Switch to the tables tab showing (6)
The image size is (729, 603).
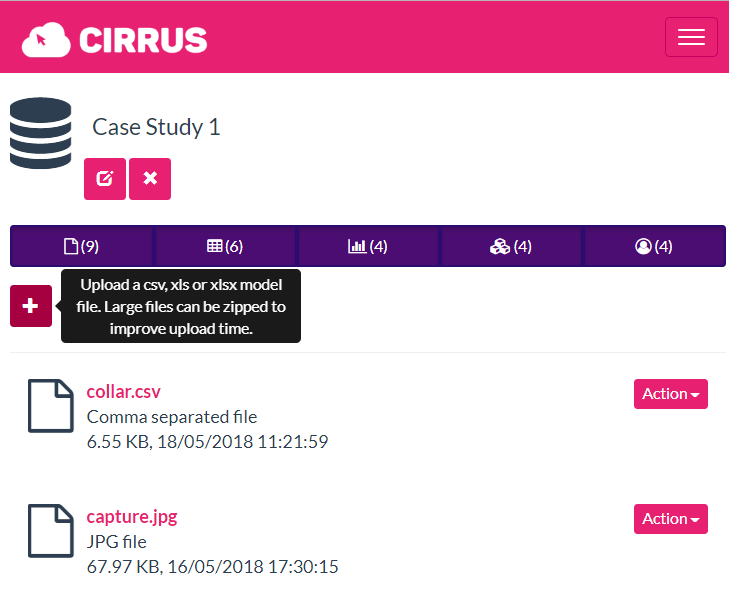click(x=225, y=246)
